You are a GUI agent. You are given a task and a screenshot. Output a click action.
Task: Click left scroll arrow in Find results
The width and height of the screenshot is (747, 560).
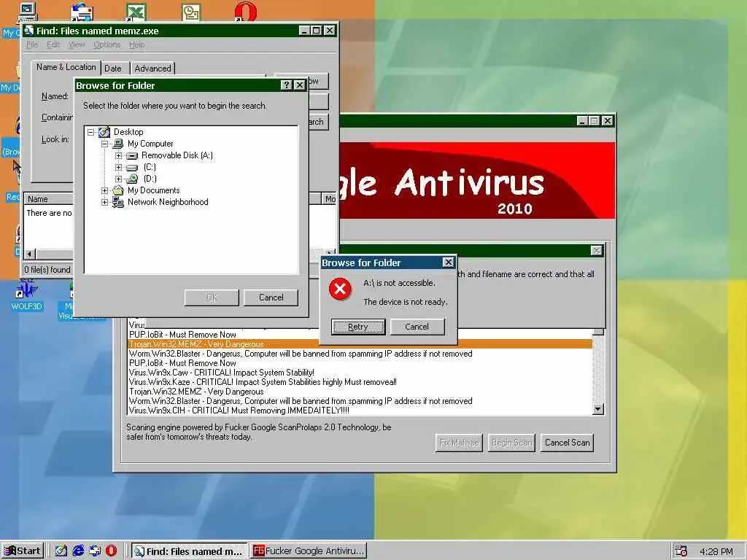30,254
